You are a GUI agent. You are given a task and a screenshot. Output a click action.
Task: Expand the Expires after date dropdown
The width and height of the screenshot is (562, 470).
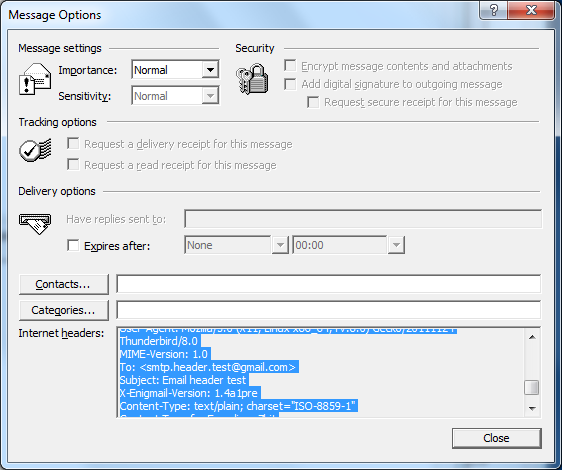pyautogui.click(x=280, y=245)
